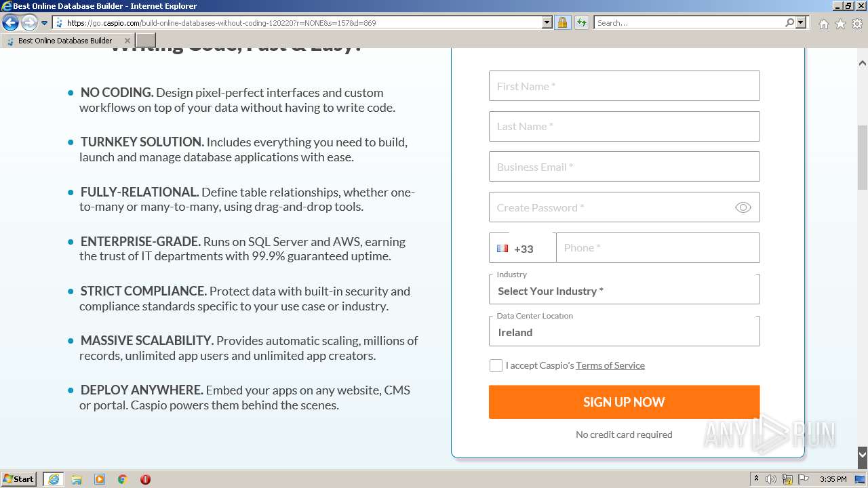868x488 pixels.
Task: Click the No credit card required text
Action: pyautogui.click(x=624, y=434)
